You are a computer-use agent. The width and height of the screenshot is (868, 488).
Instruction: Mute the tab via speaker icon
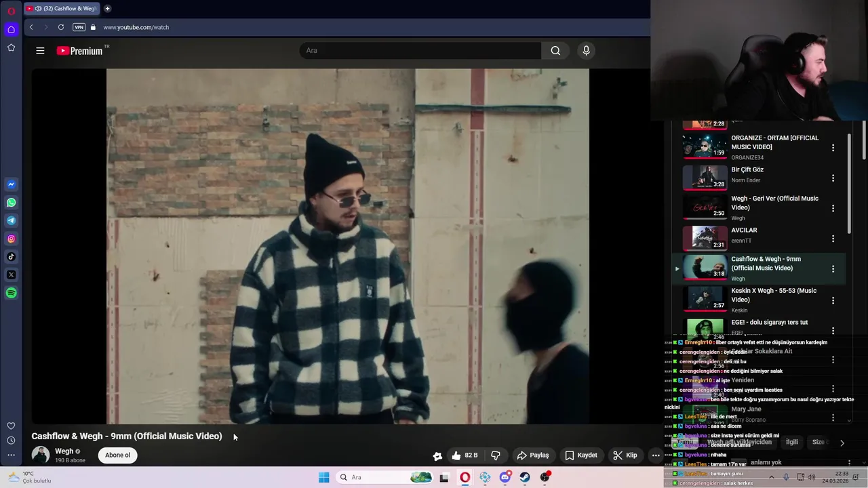(x=39, y=9)
